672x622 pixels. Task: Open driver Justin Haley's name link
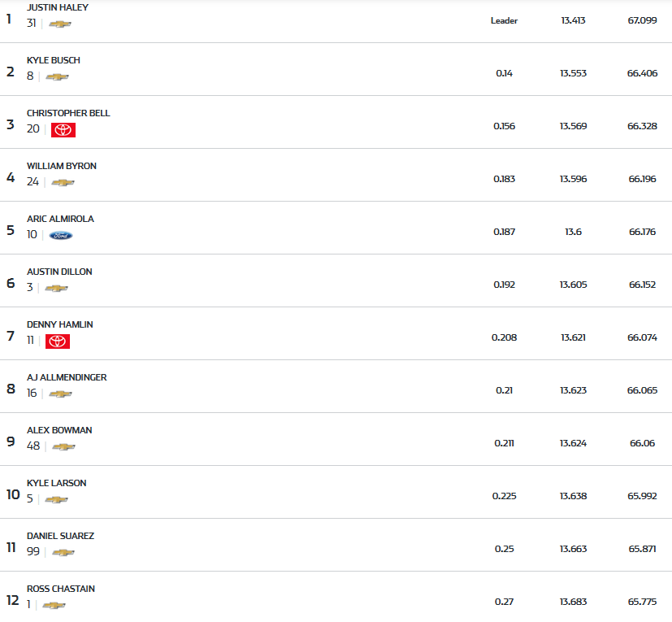click(x=58, y=7)
